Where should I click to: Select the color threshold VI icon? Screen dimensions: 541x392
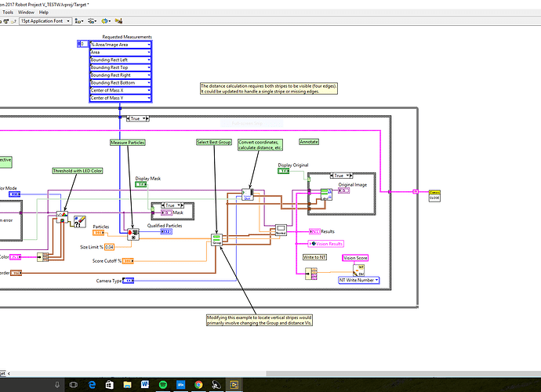pos(62,217)
